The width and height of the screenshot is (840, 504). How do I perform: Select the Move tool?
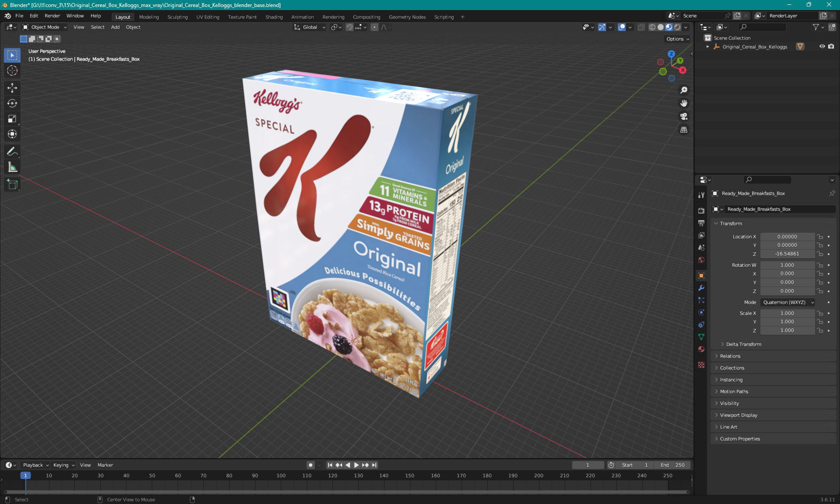[12, 88]
